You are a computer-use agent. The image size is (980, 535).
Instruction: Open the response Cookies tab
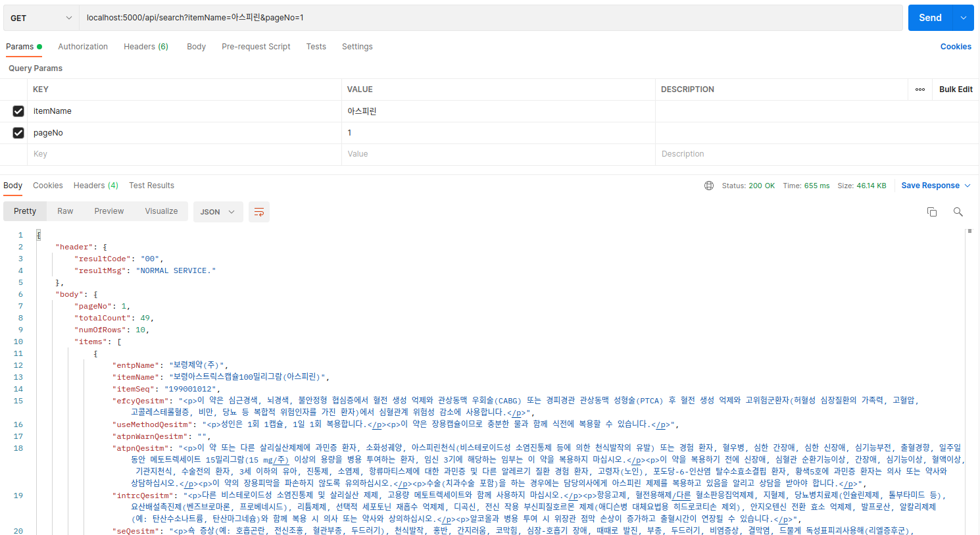(48, 186)
